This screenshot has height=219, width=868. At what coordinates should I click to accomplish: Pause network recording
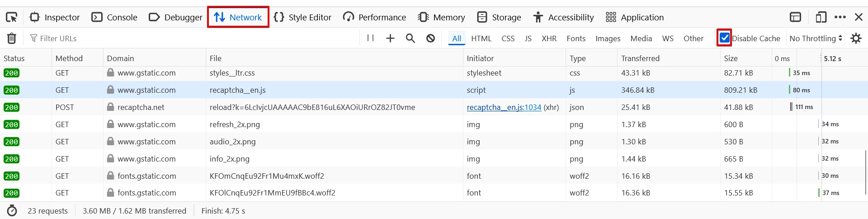tap(370, 38)
